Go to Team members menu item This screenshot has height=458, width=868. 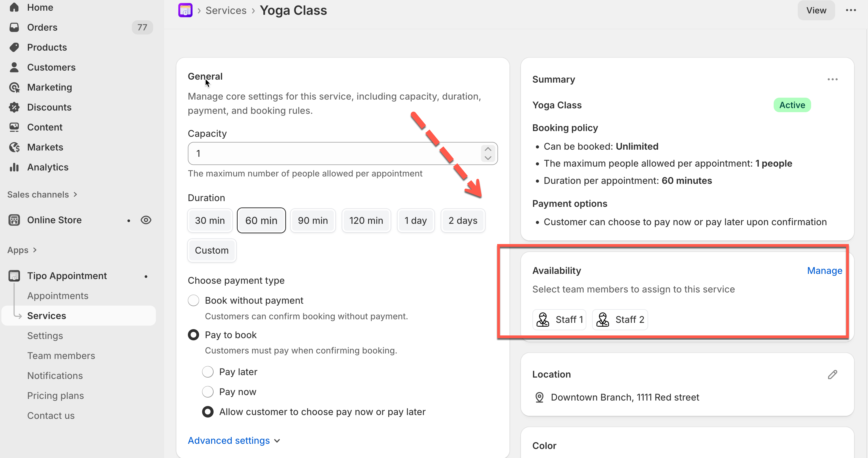point(61,356)
